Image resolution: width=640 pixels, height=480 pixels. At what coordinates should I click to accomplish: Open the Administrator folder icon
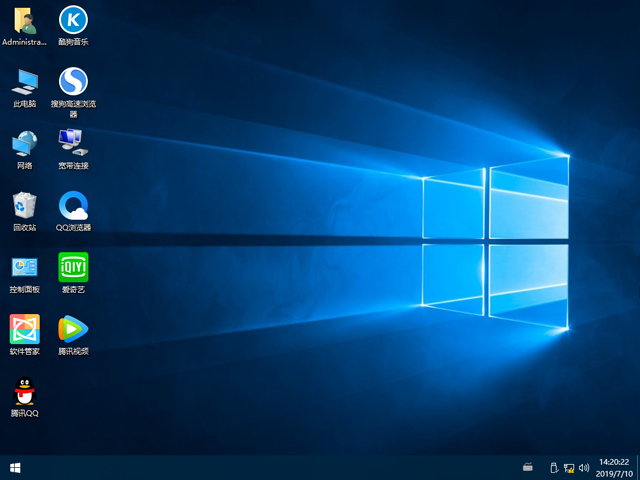click(25, 25)
